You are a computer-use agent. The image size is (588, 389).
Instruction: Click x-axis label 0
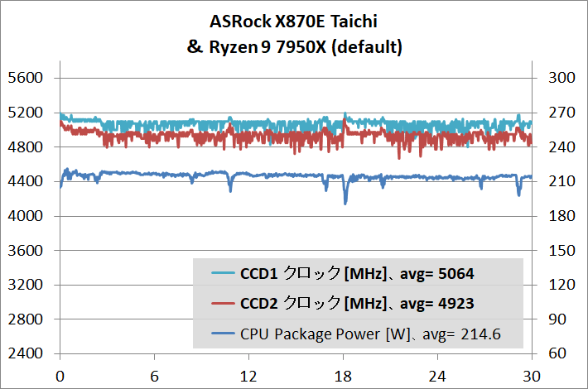click(60, 377)
